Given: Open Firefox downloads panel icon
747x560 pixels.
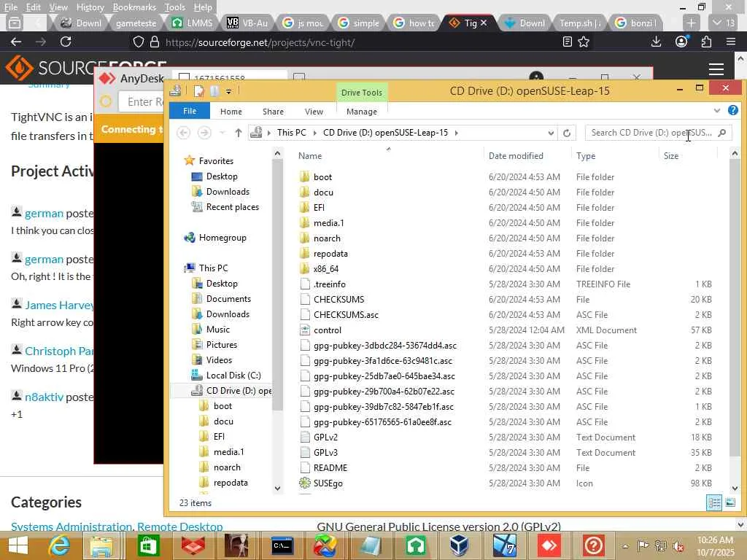Looking at the screenshot, I should point(656,42).
